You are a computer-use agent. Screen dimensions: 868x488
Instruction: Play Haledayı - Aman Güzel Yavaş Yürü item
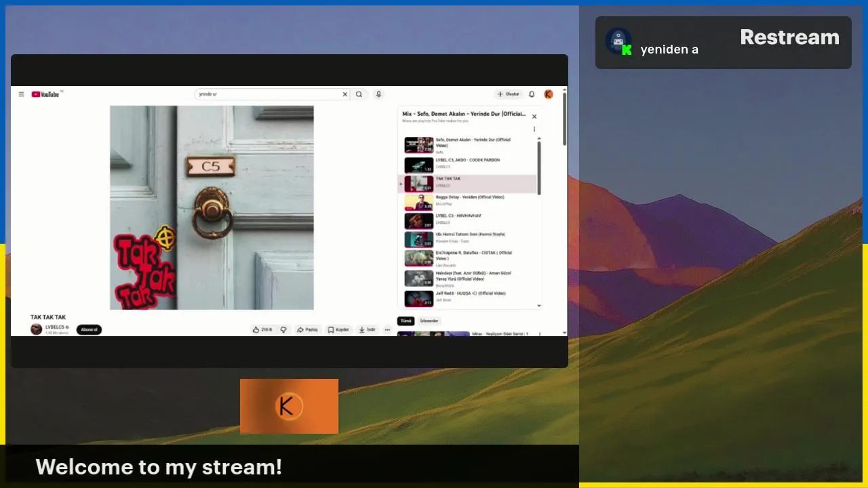pos(467,279)
